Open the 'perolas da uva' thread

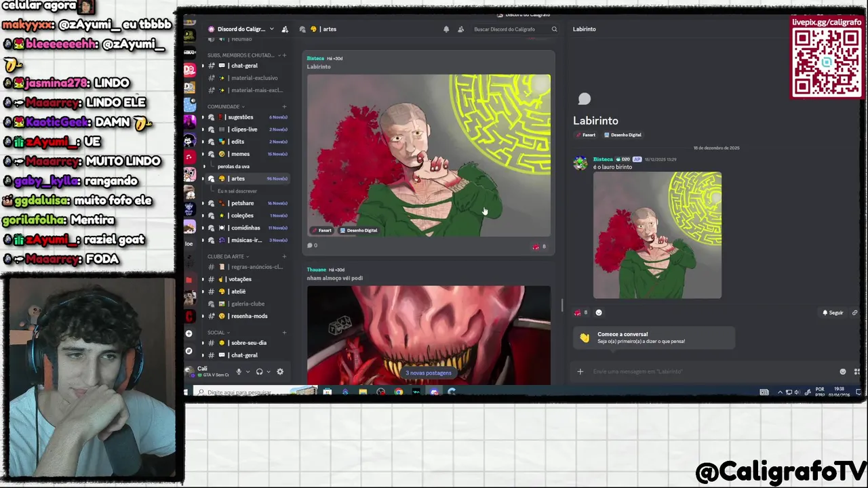(234, 166)
